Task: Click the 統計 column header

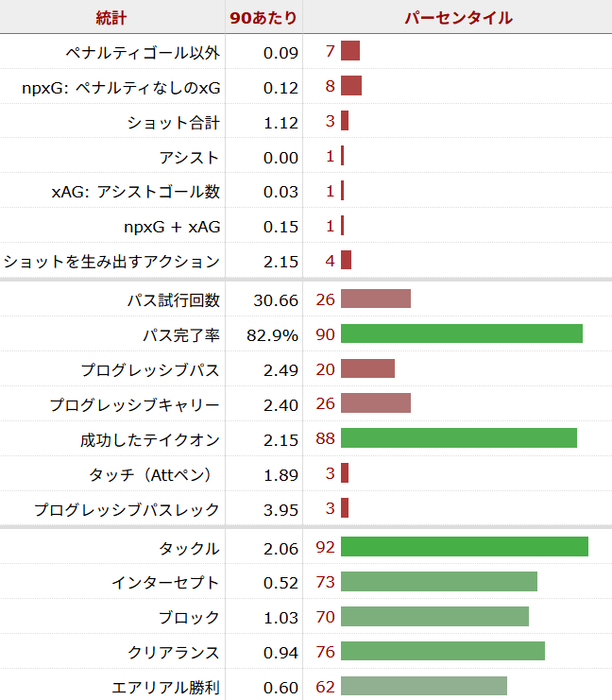Action: (x=113, y=18)
